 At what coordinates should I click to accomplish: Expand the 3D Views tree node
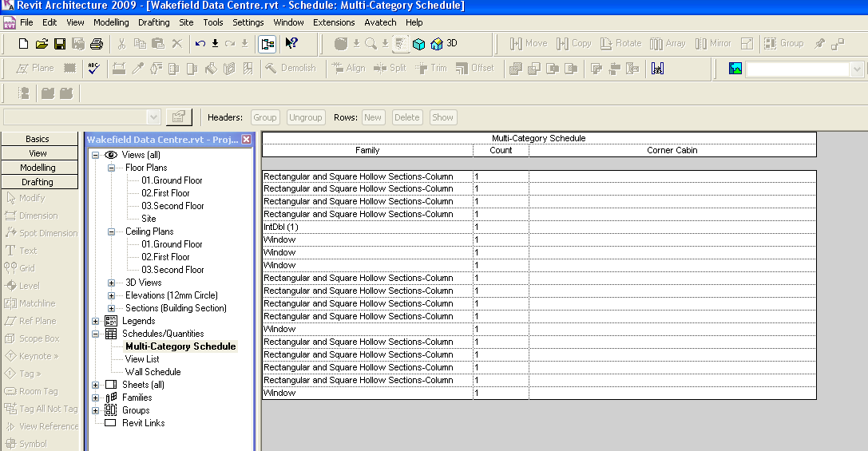pyautogui.click(x=111, y=283)
